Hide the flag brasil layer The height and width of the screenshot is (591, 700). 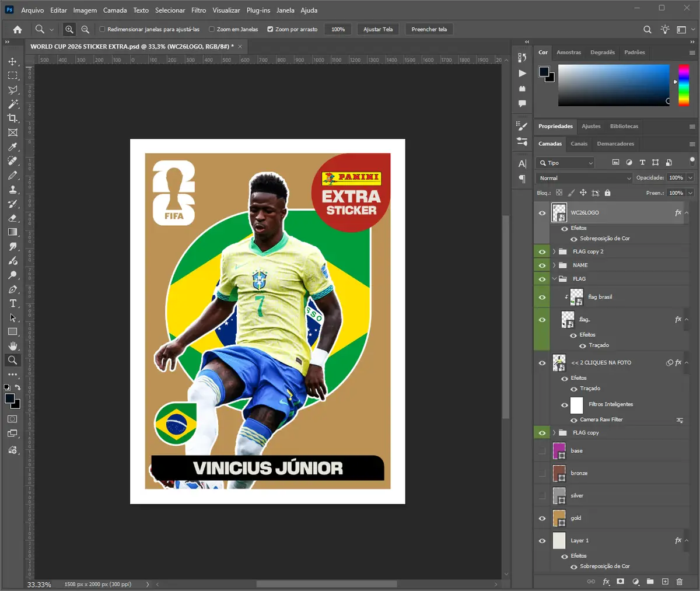542,297
